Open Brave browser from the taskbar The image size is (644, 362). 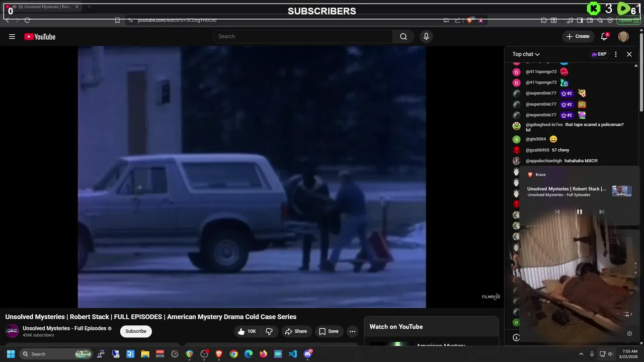point(219,354)
